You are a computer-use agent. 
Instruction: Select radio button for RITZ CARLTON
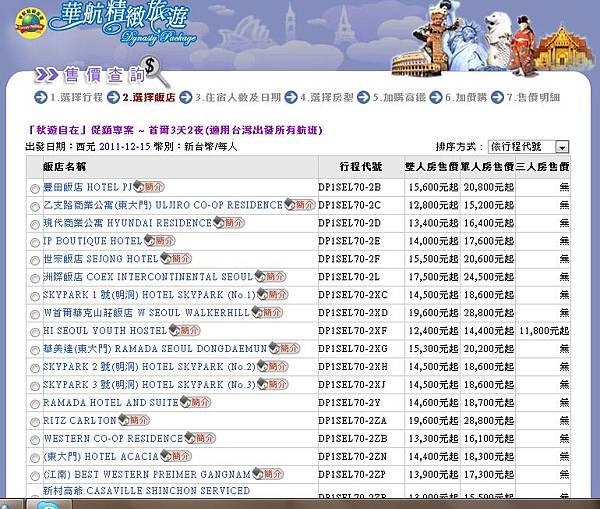(35, 422)
